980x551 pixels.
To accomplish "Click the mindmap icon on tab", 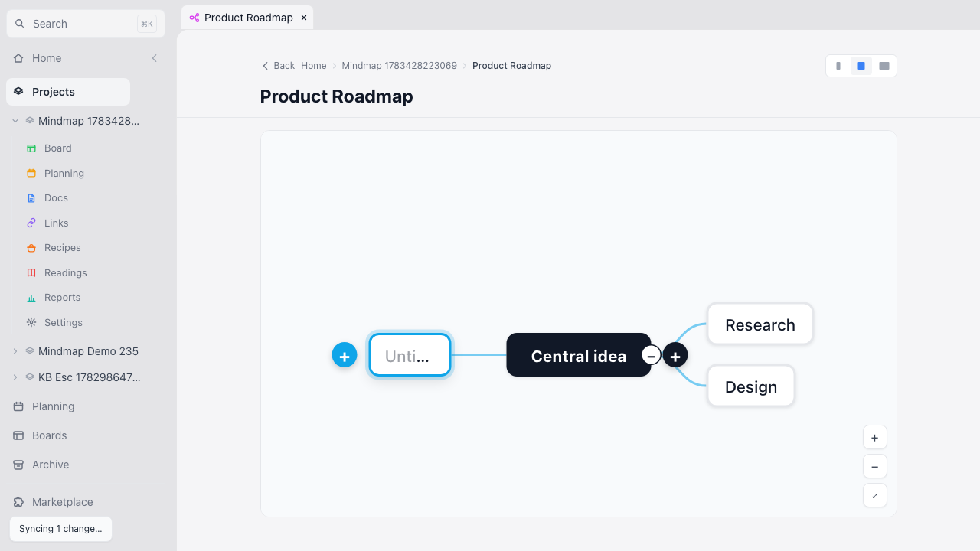I will tap(194, 18).
